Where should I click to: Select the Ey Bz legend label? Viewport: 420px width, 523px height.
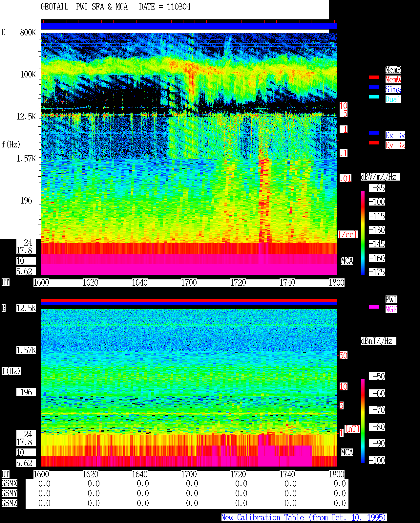tap(395, 145)
